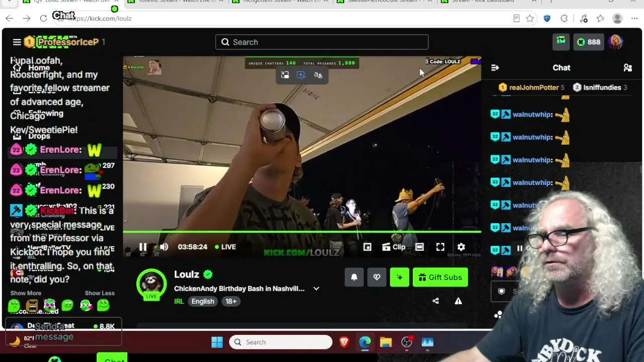Screen dimensions: 644x362
Task: Bookmark this page with the star icon
Action: 530,19
